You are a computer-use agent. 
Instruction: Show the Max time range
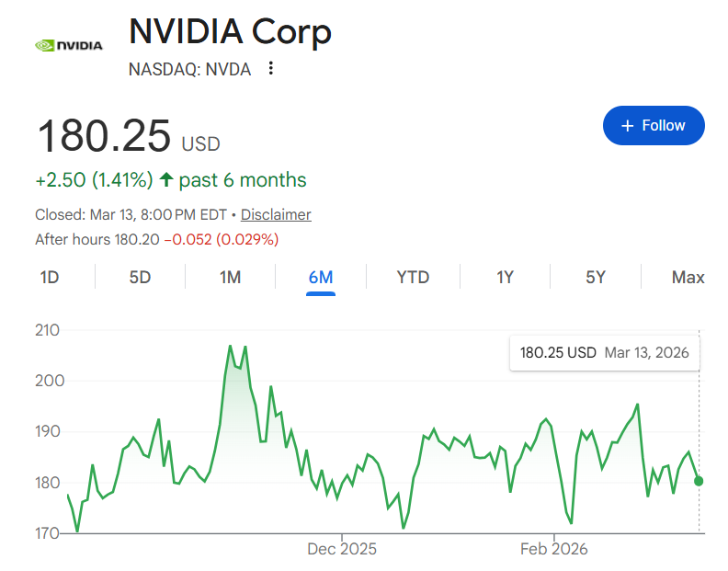point(688,277)
